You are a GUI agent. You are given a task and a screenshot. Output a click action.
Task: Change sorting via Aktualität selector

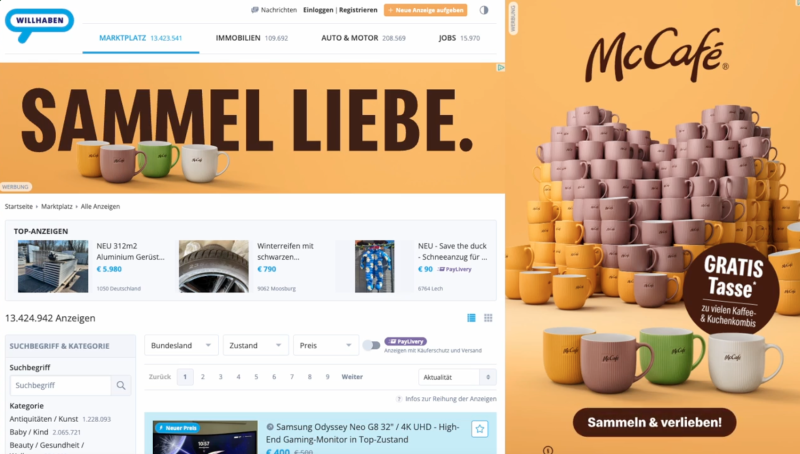pyautogui.click(x=457, y=377)
